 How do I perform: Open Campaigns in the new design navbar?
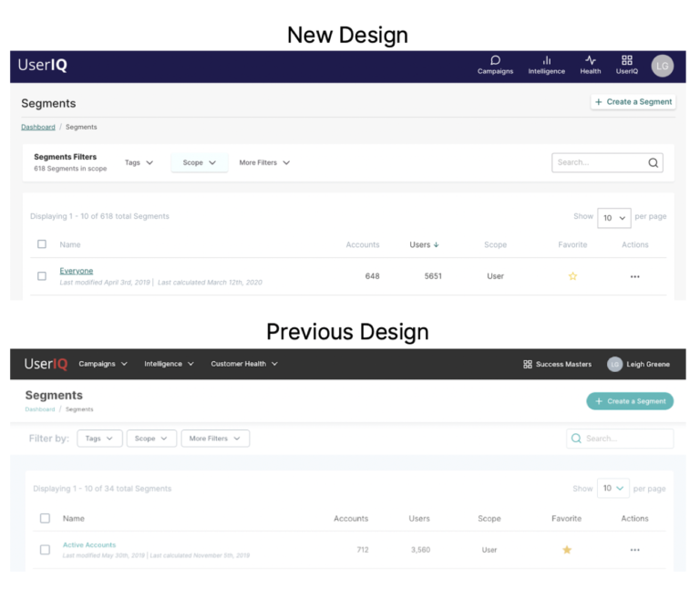pos(495,66)
